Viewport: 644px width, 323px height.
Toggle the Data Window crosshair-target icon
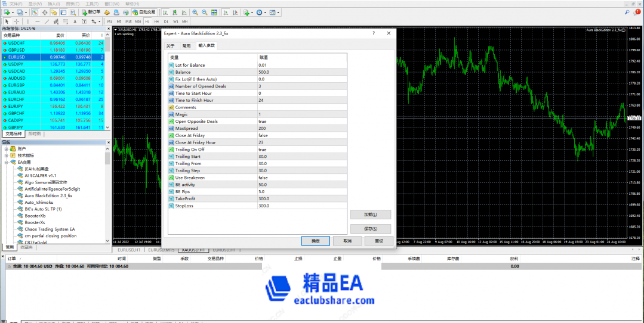point(45,13)
